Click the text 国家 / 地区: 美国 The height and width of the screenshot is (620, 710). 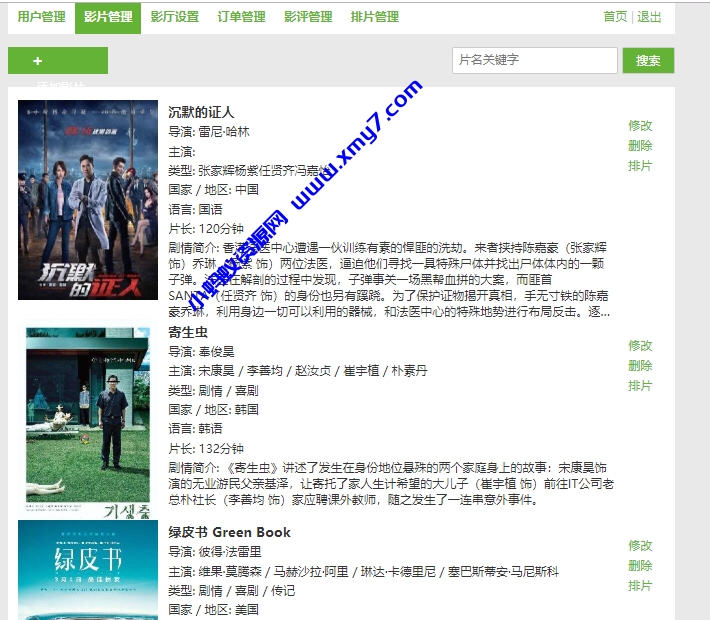[213, 609]
